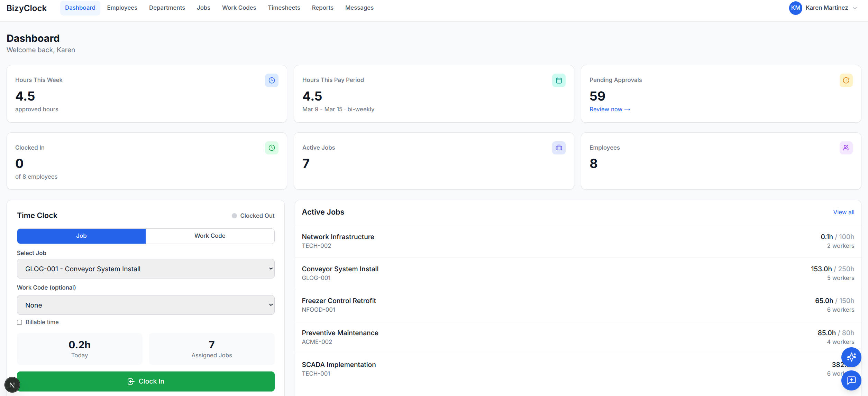Open the chat feedback icon bottom right
The height and width of the screenshot is (396, 868).
[852, 380]
